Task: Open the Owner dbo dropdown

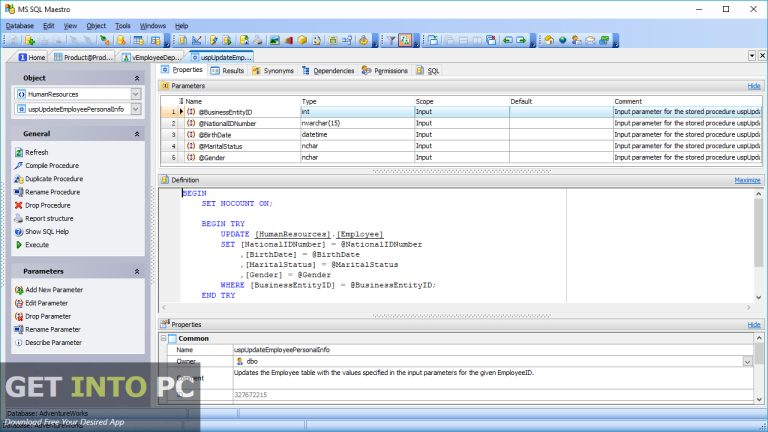Action: click(x=747, y=361)
